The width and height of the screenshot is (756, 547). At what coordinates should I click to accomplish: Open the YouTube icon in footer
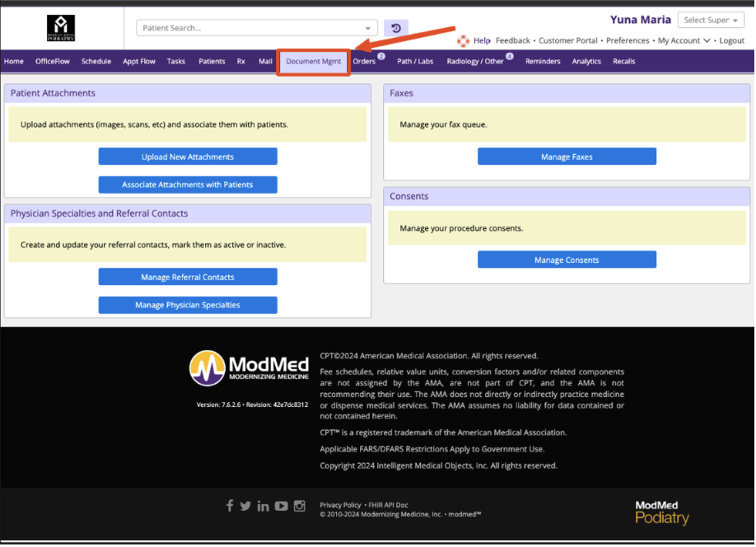(281, 506)
